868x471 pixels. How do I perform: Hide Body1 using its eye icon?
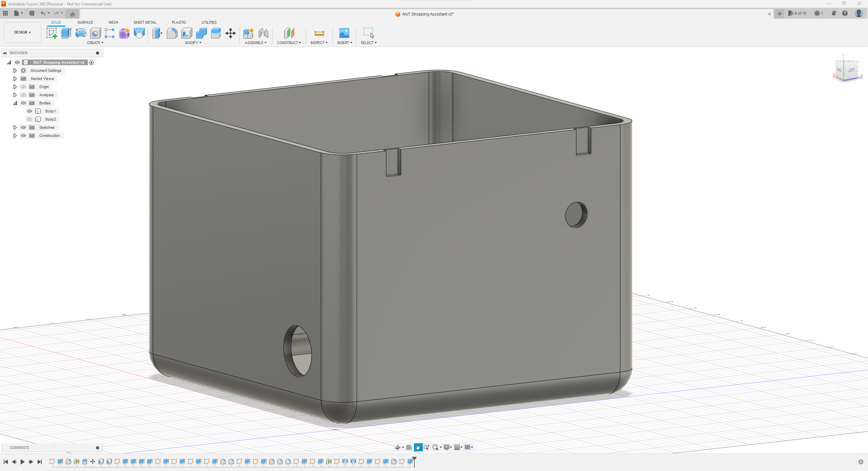29,111
